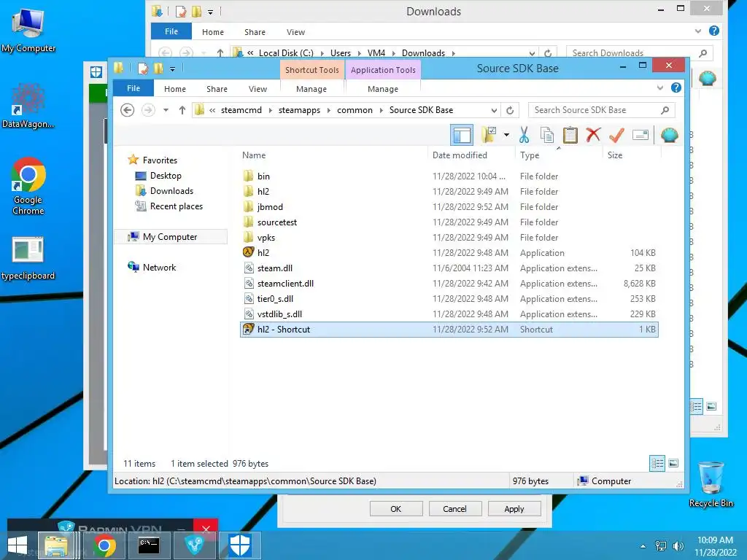Open the View tab in Downloads window
747x560 pixels.
point(295,32)
